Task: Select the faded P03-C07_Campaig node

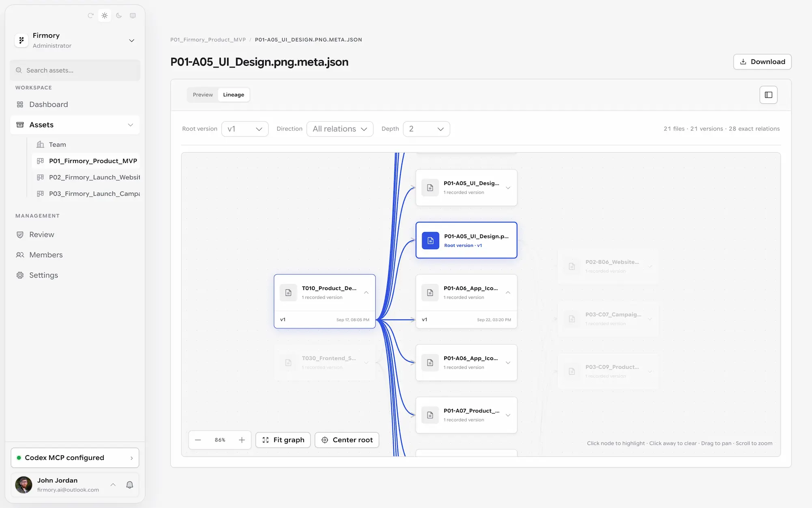Action: [608, 319]
